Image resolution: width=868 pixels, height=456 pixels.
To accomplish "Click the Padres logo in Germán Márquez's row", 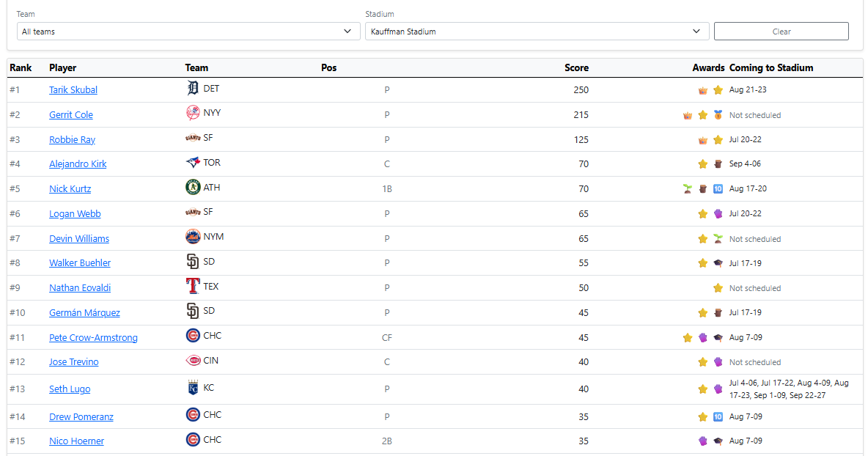I will (x=193, y=311).
